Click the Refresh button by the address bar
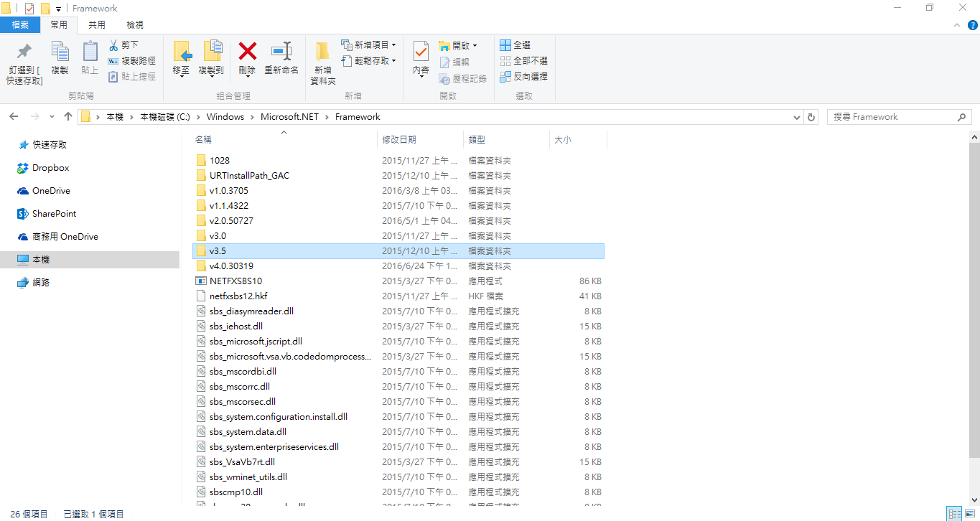Screen dimensions: 980x521 812,117
